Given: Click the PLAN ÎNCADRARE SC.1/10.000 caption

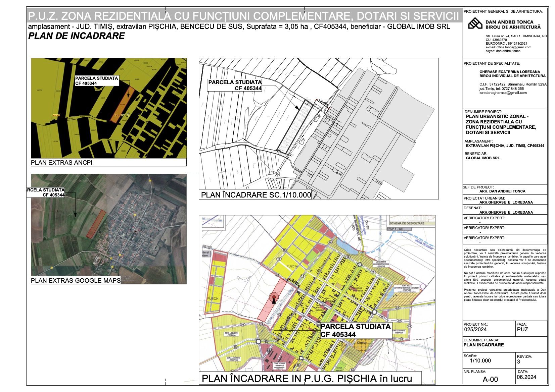Looking at the screenshot, I should click(x=256, y=195).
